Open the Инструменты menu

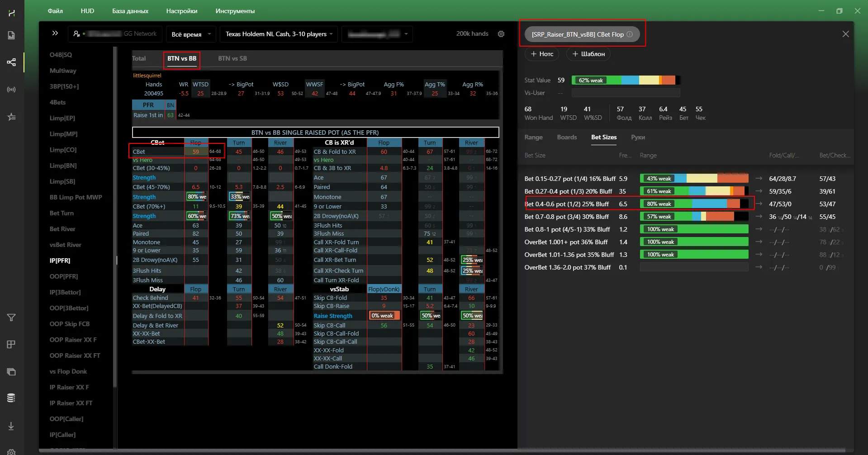coord(235,11)
